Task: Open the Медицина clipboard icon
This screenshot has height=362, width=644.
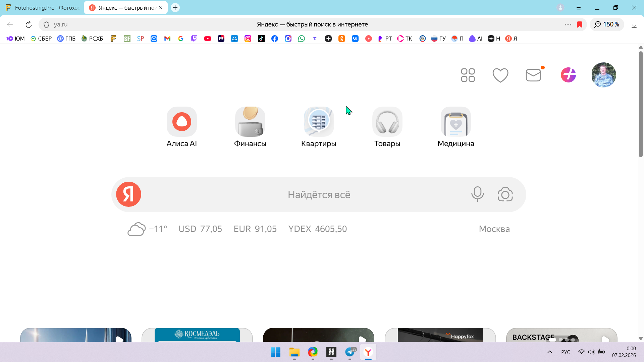Action: [455, 122]
